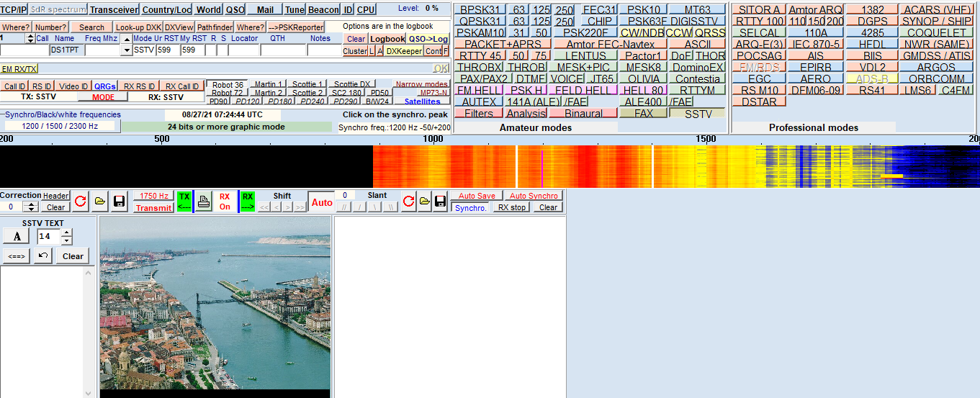Open a TX picture file with folder icon
980x398 pixels.
pos(100,202)
